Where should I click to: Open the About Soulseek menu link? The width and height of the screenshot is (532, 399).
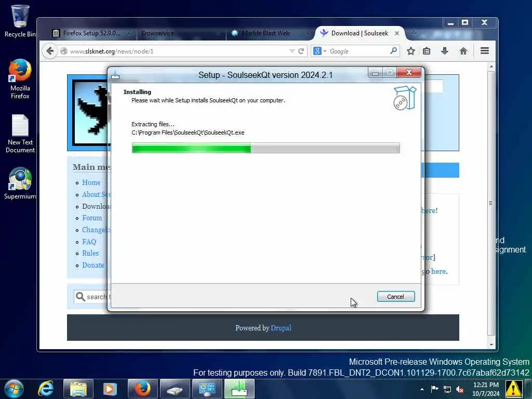coord(95,194)
